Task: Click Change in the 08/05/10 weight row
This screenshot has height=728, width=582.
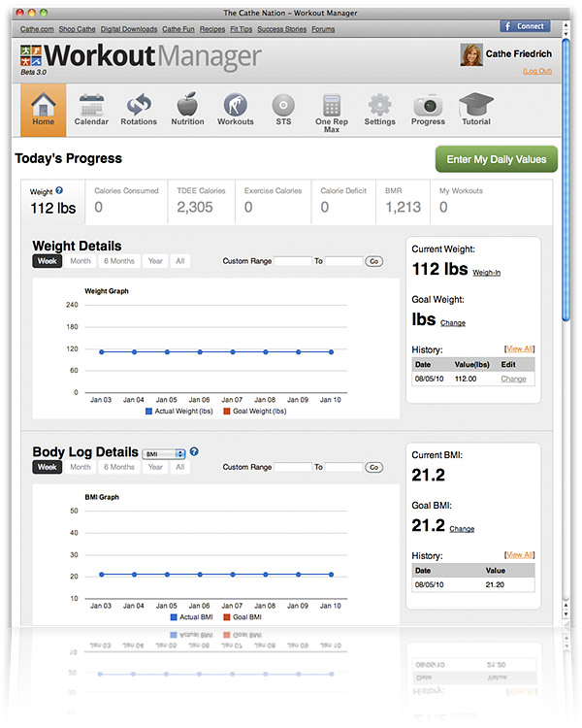Action: (x=513, y=379)
